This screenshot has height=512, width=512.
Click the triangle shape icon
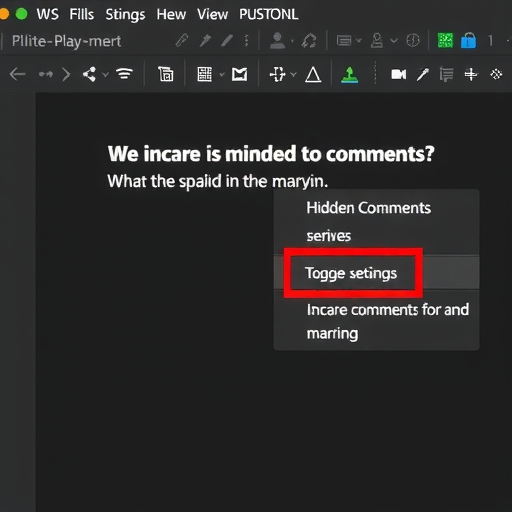pyautogui.click(x=313, y=74)
